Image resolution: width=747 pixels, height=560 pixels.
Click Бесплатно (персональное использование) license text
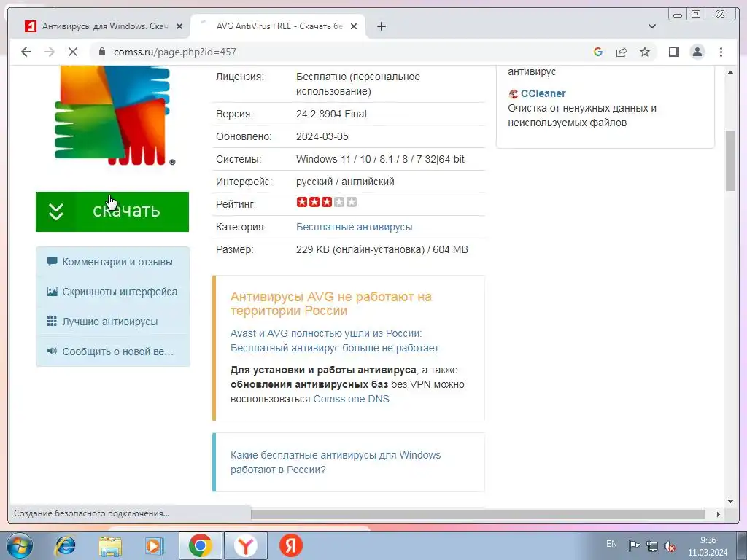click(x=358, y=84)
